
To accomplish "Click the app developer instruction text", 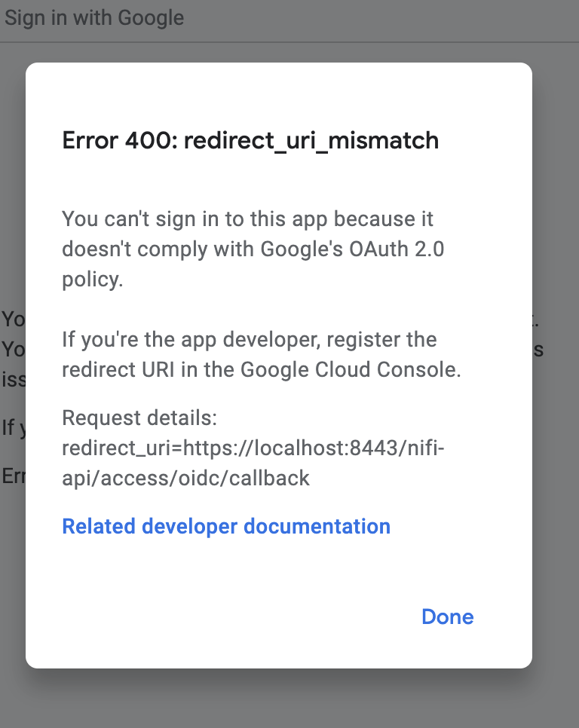I will point(249,354).
